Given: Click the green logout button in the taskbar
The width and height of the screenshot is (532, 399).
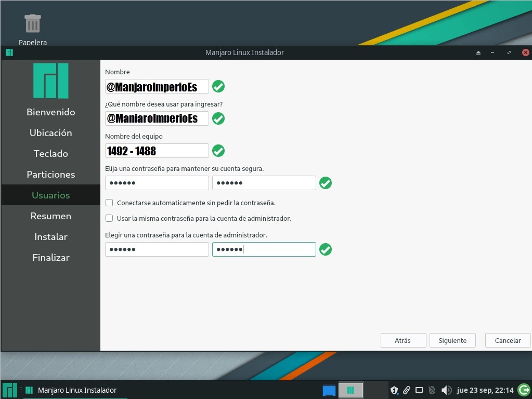Looking at the screenshot, I should click(524, 390).
